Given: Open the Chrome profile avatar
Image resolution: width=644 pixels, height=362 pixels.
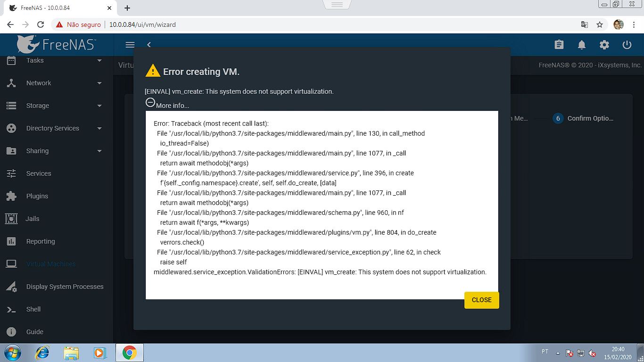Looking at the screenshot, I should tap(619, 25).
